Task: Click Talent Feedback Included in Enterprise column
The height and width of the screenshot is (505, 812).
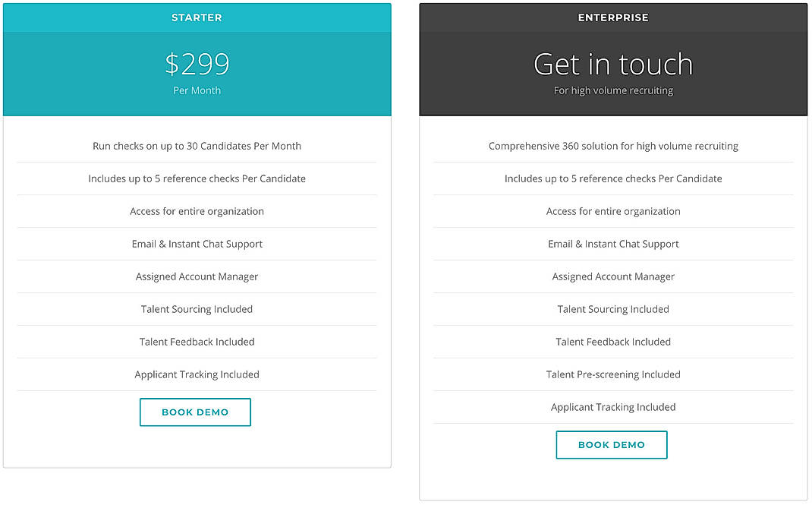Action: [612, 342]
